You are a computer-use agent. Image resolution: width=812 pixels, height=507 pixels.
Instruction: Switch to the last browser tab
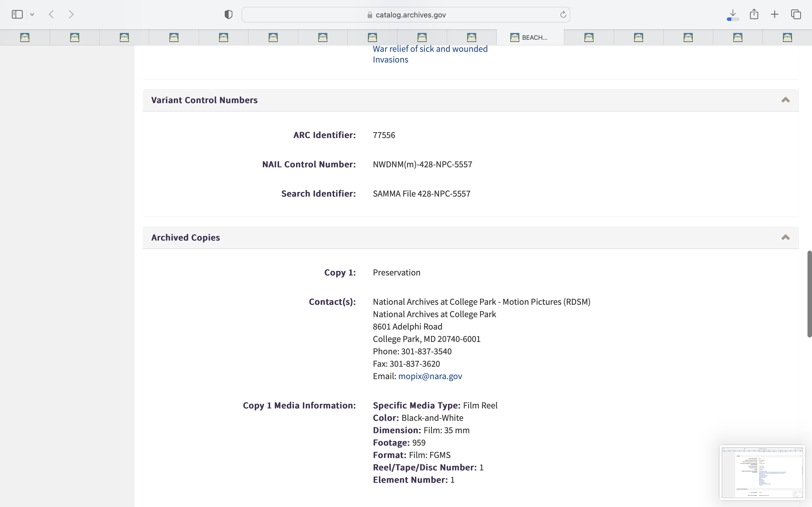[x=787, y=37]
